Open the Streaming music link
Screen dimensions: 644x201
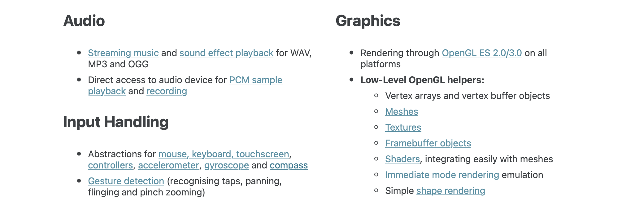click(123, 53)
